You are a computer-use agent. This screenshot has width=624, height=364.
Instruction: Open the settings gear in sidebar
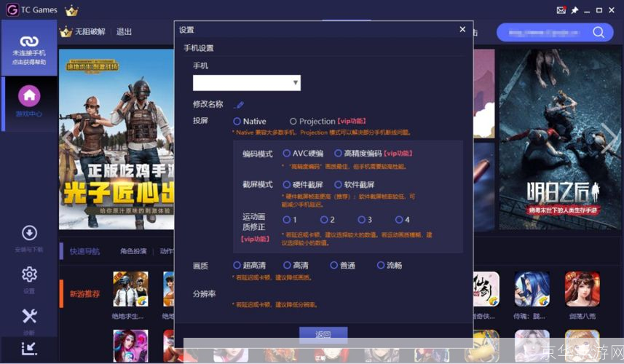(29, 274)
